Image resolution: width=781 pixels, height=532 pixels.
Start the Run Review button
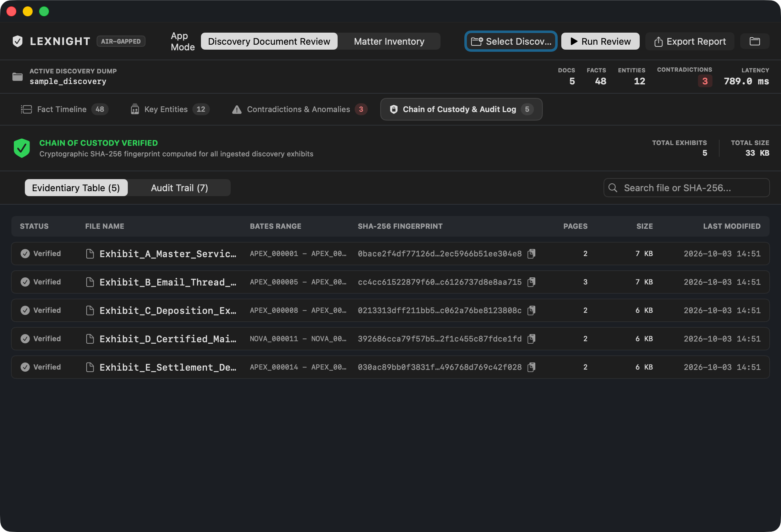point(600,41)
